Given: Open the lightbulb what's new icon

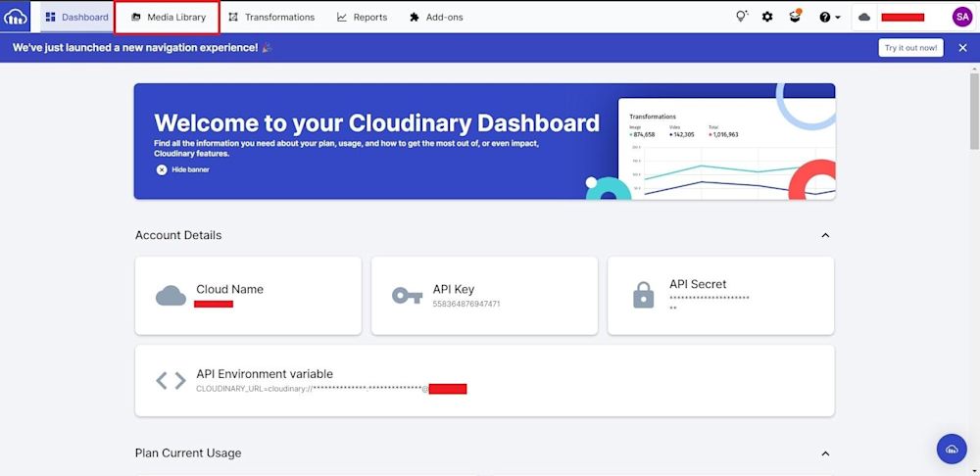Looking at the screenshot, I should (x=742, y=17).
